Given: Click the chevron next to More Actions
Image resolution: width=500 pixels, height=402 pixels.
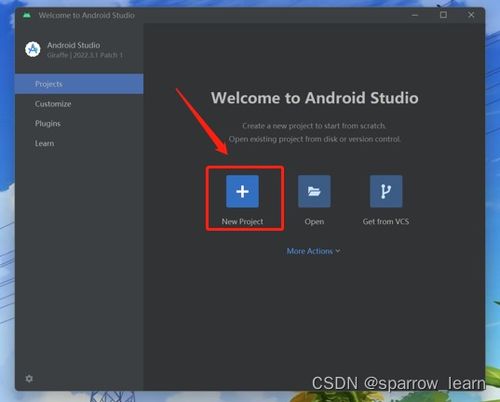Looking at the screenshot, I should pyautogui.click(x=338, y=251).
